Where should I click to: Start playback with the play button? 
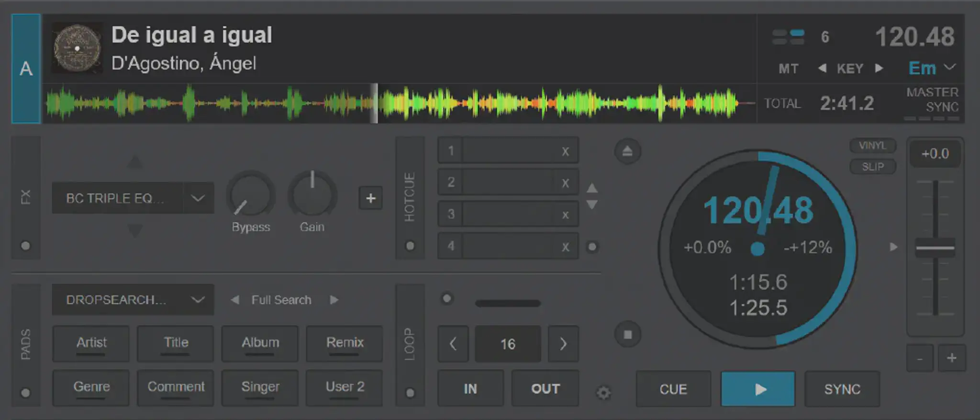[758, 389]
